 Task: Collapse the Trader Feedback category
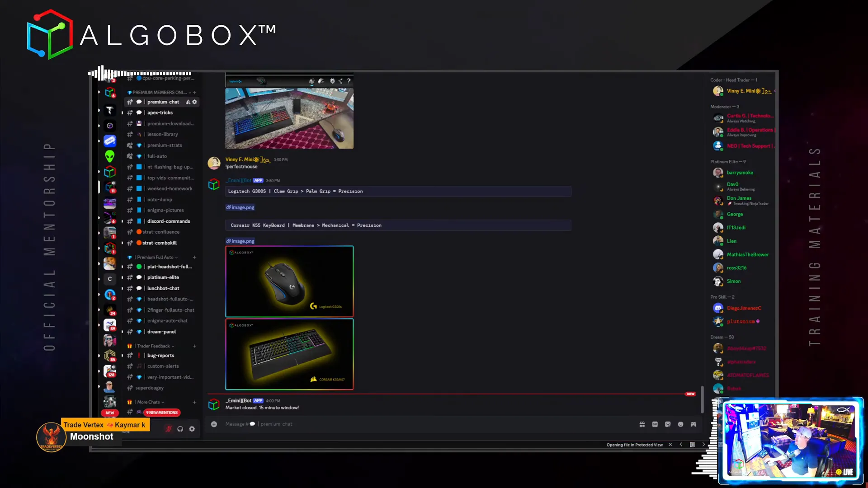[152, 346]
